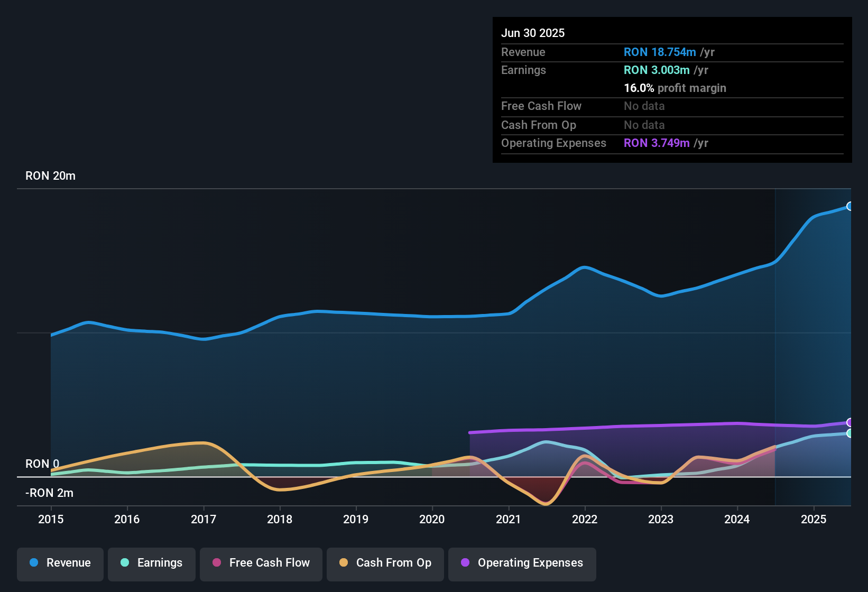Select the Operating Expenses endpoint marker
The height and width of the screenshot is (592, 868).
[x=850, y=422]
